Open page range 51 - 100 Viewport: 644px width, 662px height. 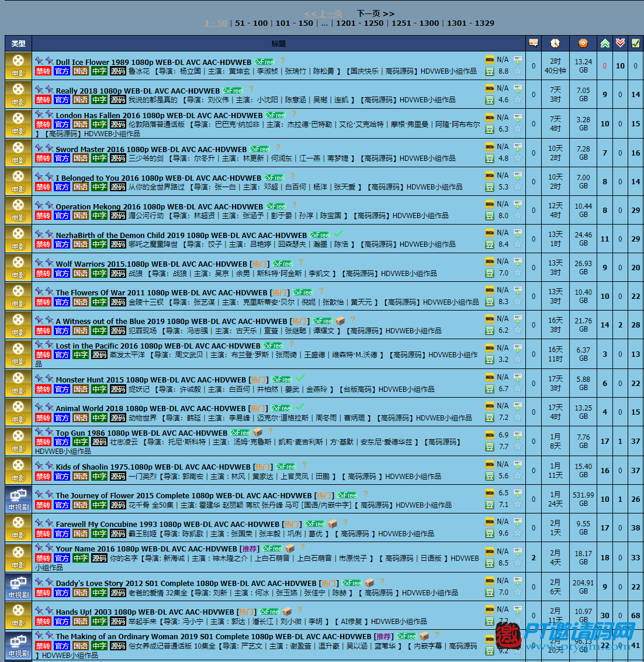pyautogui.click(x=251, y=23)
